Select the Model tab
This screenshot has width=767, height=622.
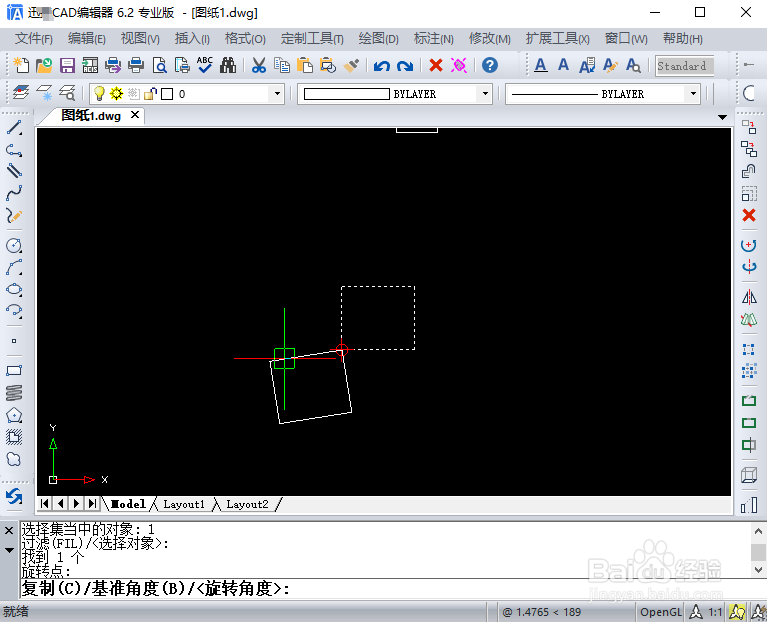pos(128,504)
